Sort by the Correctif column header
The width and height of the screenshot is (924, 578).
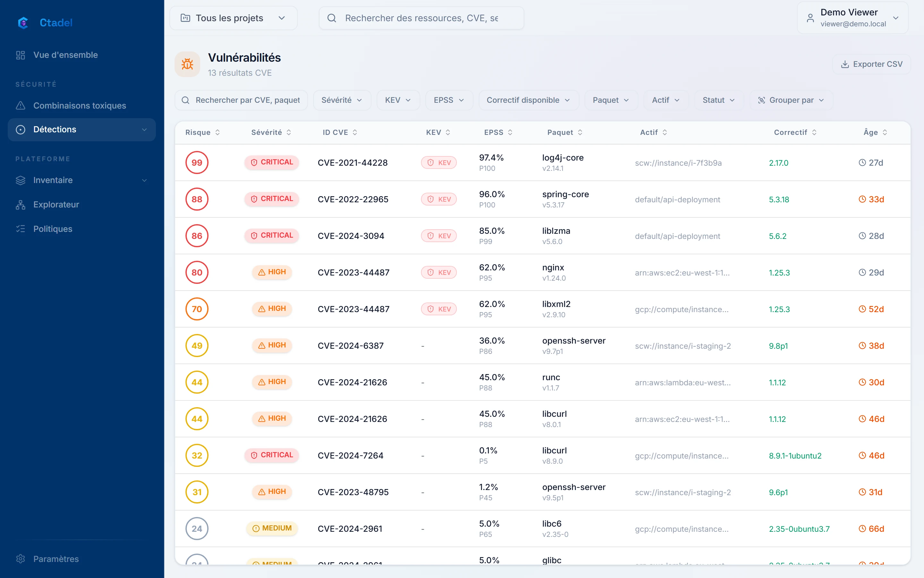coord(795,132)
